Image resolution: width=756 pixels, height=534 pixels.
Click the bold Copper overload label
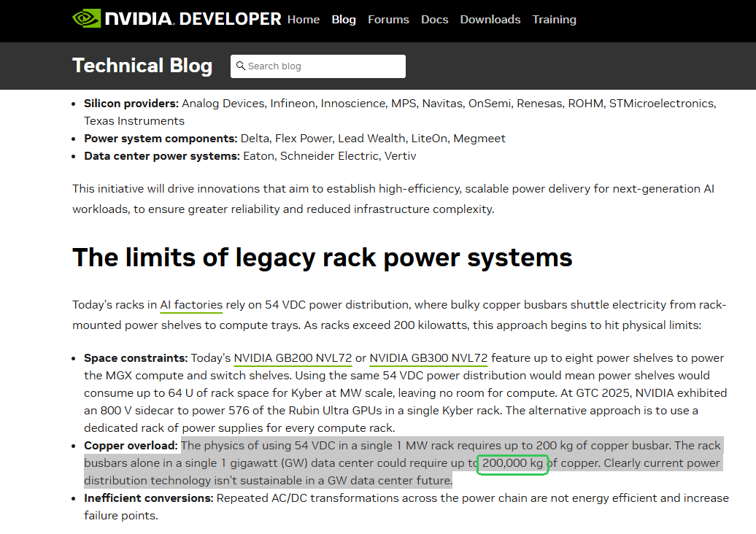coord(131,446)
